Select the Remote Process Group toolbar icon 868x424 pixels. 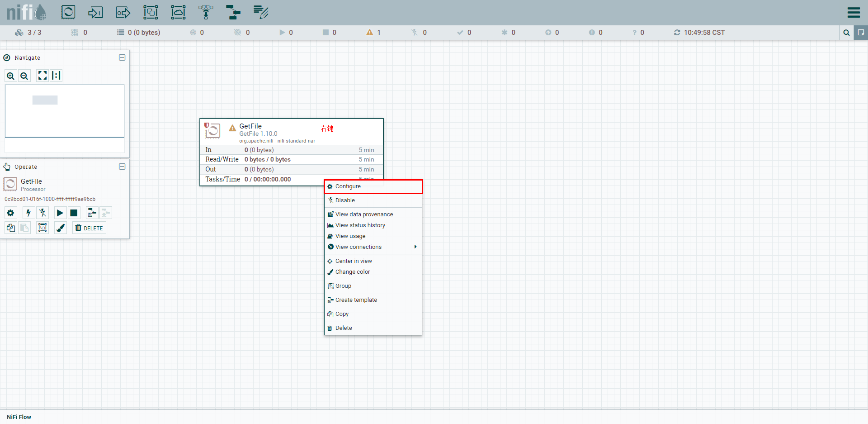(x=178, y=12)
